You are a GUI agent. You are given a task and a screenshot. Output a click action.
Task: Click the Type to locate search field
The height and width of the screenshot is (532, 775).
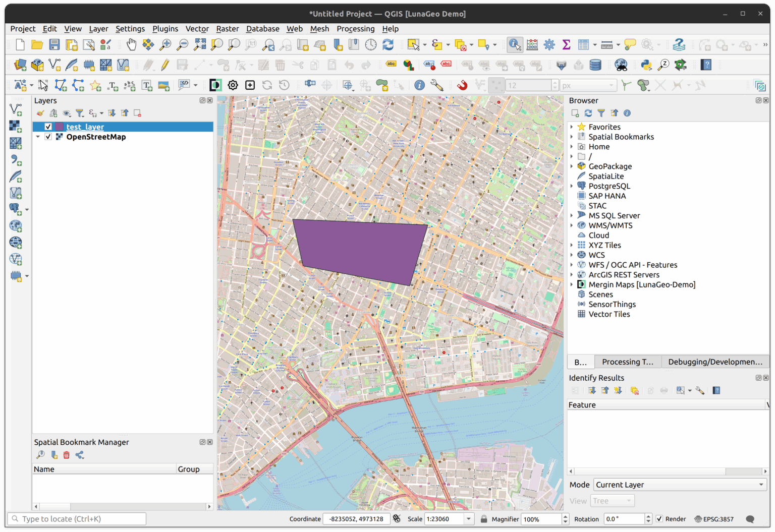point(77,519)
